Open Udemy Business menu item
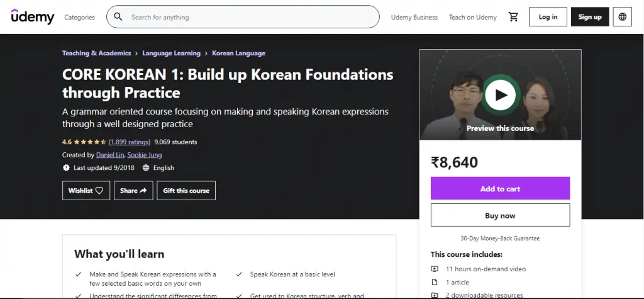The image size is (644, 299). pyautogui.click(x=414, y=17)
